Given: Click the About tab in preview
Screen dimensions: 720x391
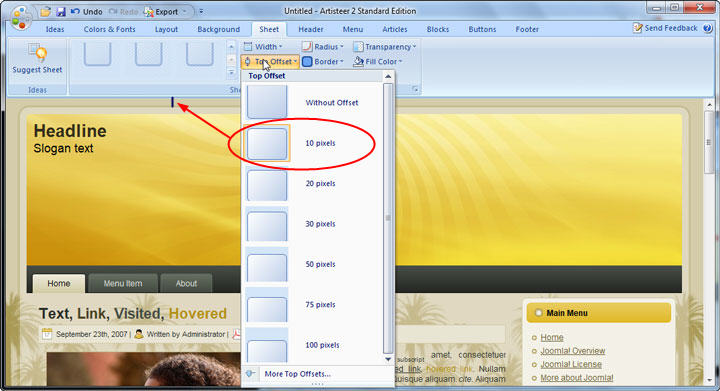Looking at the screenshot, I should tap(186, 283).
